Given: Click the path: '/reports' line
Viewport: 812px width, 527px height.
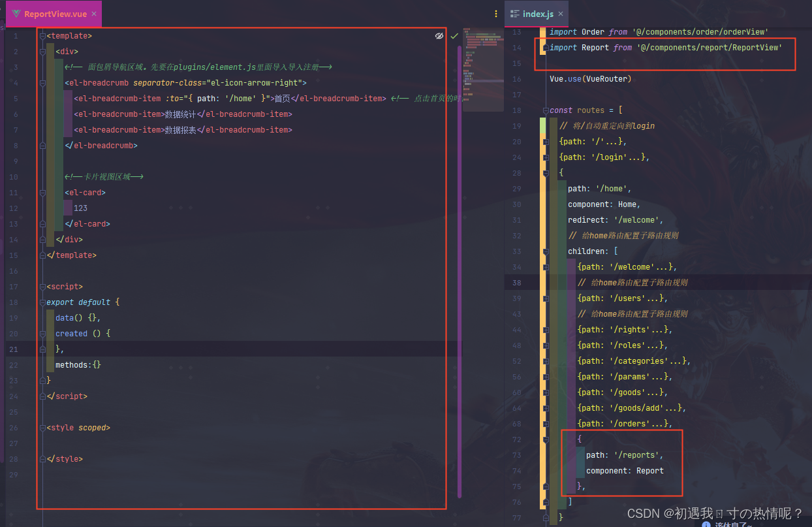Looking at the screenshot, I should click(625, 455).
